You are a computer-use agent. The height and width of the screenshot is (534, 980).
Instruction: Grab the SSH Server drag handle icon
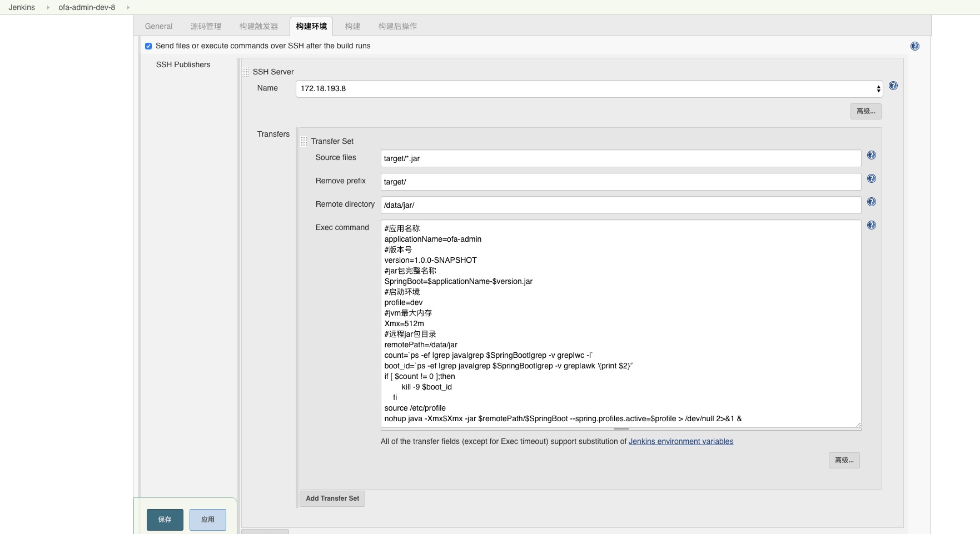coord(245,72)
